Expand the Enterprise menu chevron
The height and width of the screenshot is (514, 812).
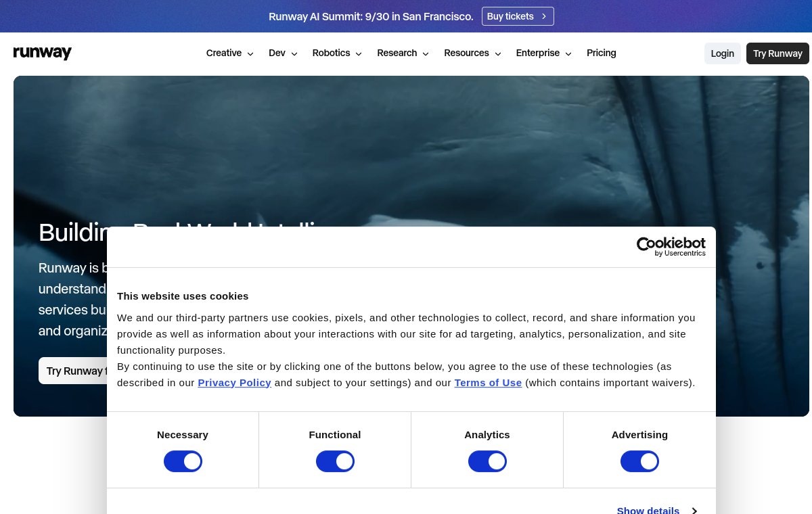[568, 54]
